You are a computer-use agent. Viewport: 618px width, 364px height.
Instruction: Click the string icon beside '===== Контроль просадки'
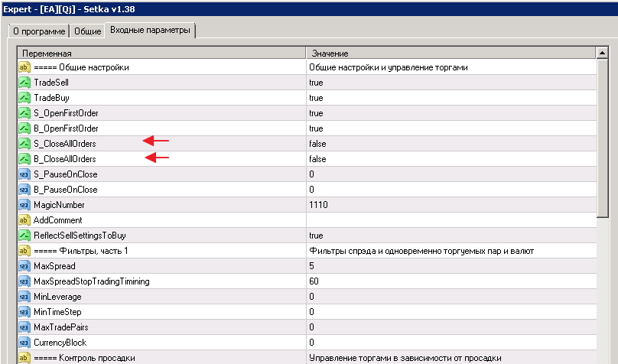[x=24, y=358]
